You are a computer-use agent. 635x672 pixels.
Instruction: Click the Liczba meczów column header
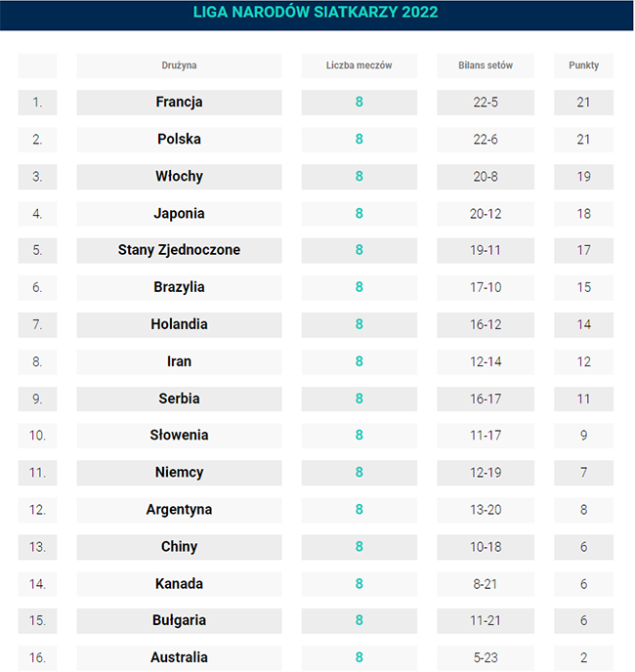pyautogui.click(x=359, y=65)
